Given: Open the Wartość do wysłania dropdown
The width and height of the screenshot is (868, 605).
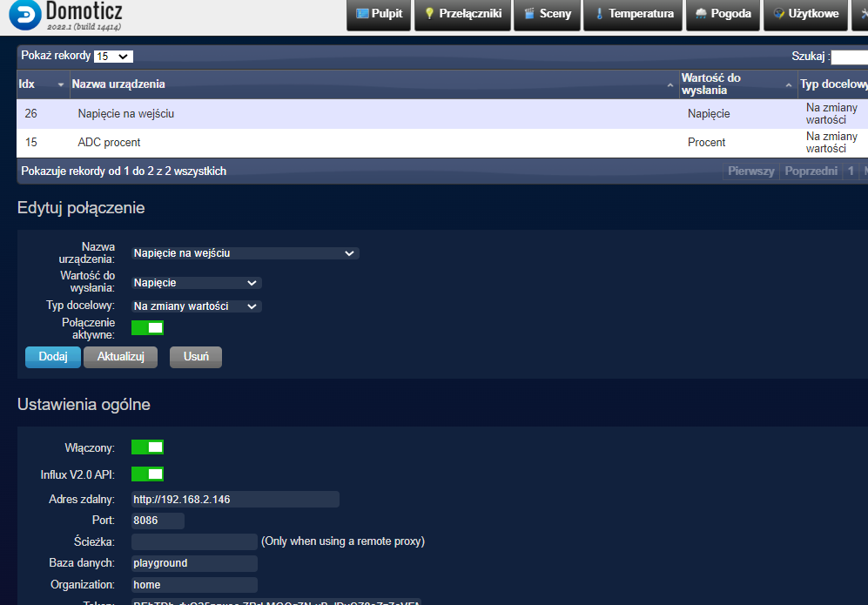Looking at the screenshot, I should click(196, 283).
